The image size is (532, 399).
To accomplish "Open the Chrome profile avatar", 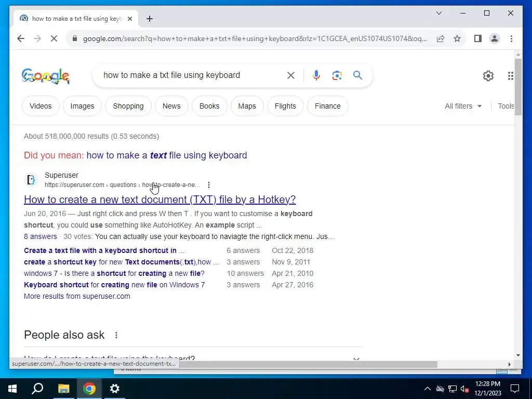I will click(x=495, y=38).
